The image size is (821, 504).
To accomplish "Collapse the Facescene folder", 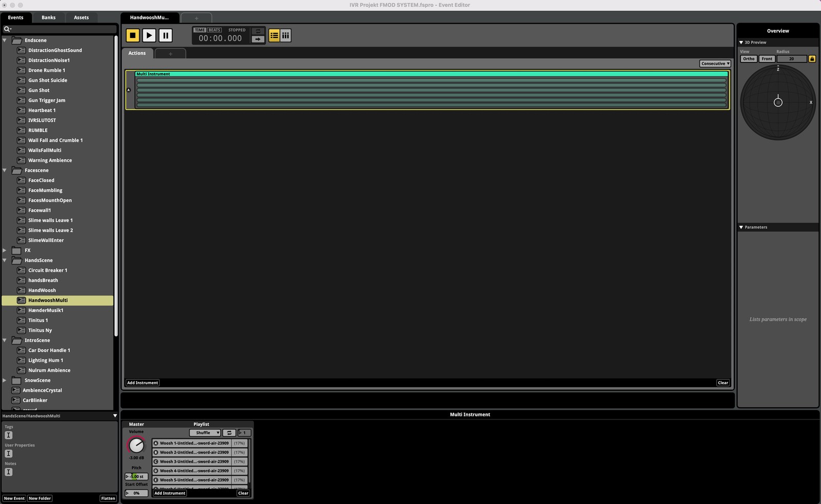I will [5, 170].
